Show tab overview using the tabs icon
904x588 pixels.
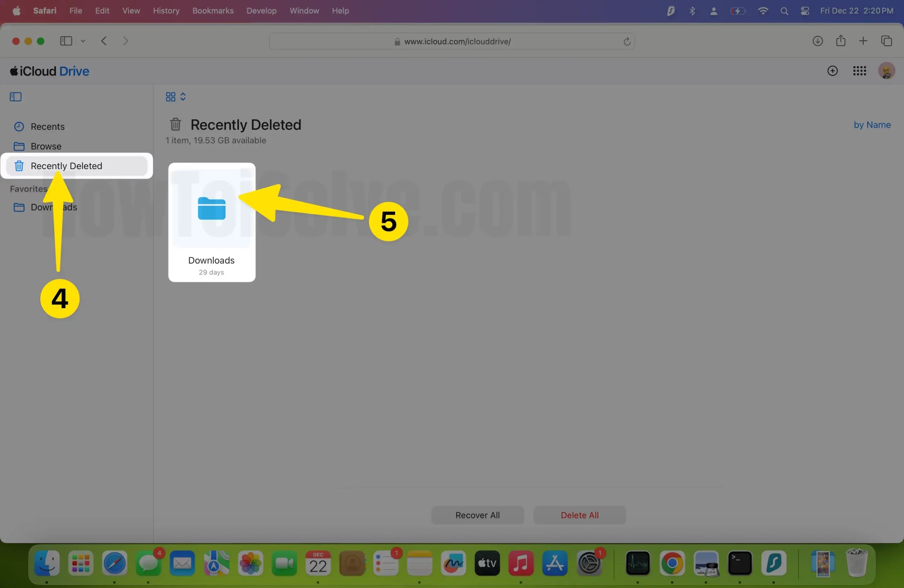[x=887, y=41]
